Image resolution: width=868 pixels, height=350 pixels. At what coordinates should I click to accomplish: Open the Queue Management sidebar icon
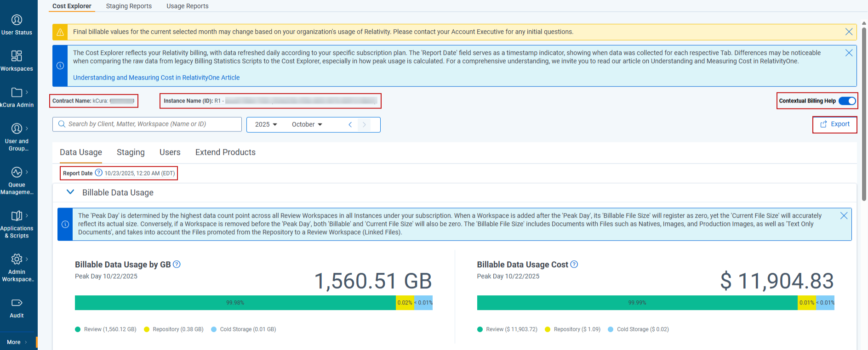point(17,172)
